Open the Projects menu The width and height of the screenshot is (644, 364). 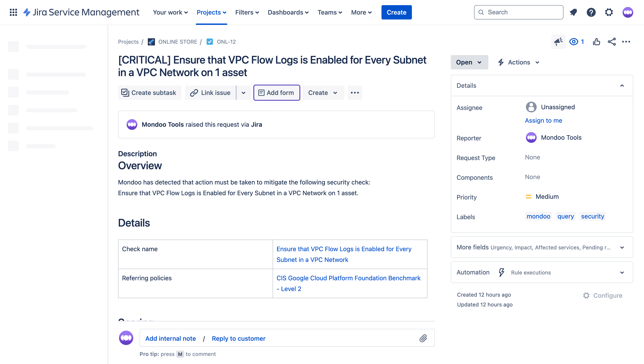click(211, 12)
